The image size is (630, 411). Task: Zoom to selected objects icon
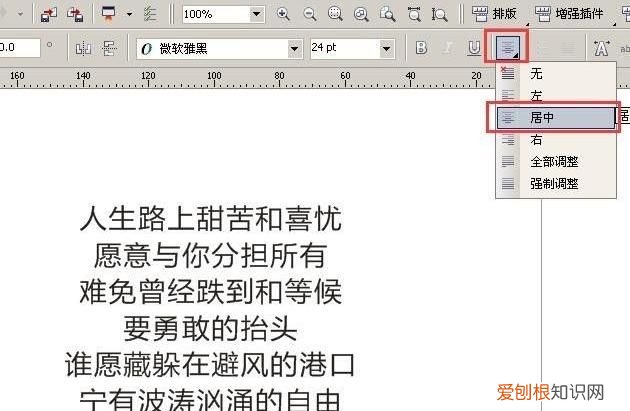[335, 14]
